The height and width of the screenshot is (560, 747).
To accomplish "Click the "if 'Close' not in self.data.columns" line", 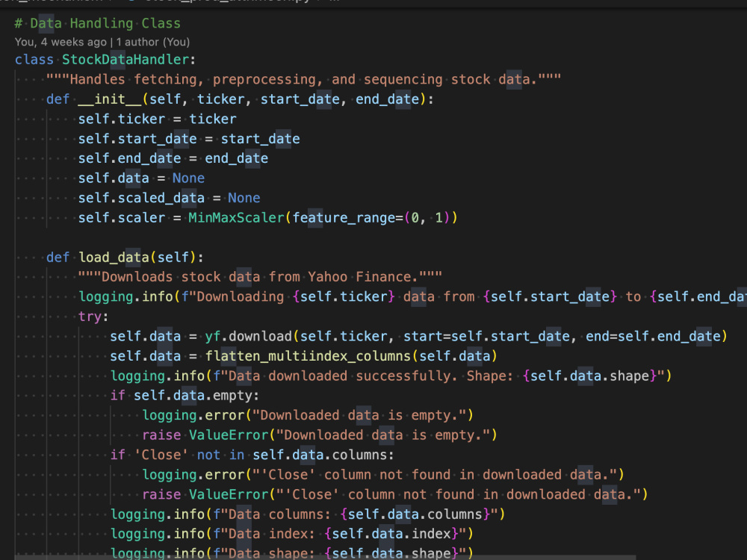I will pyautogui.click(x=252, y=455).
